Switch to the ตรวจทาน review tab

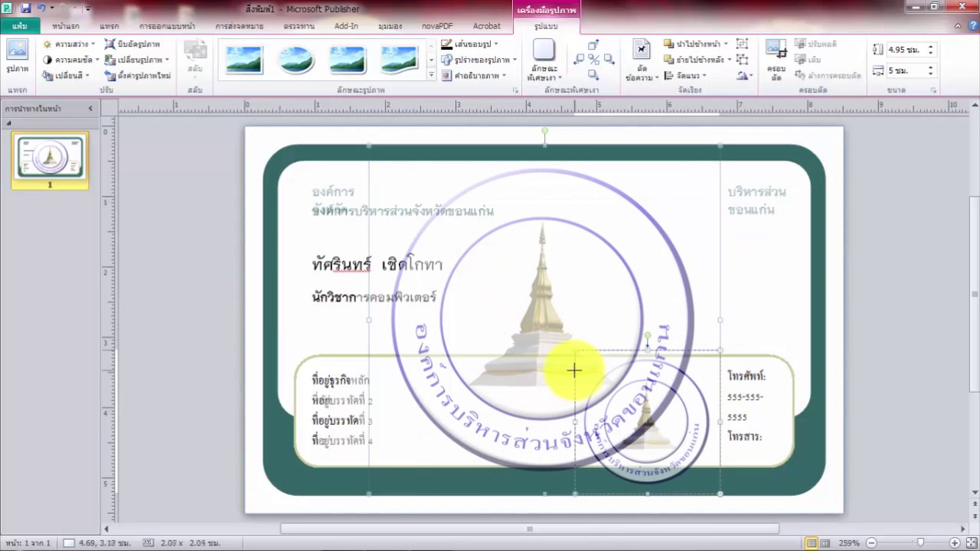point(299,26)
